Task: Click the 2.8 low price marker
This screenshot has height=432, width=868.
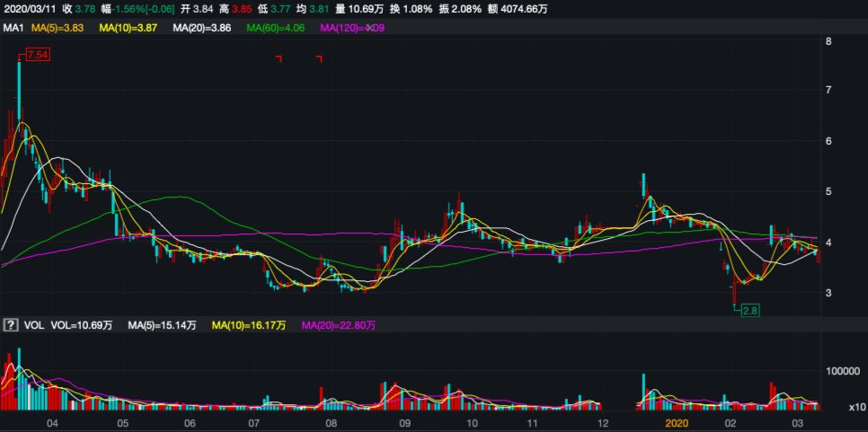Action: pyautogui.click(x=750, y=310)
